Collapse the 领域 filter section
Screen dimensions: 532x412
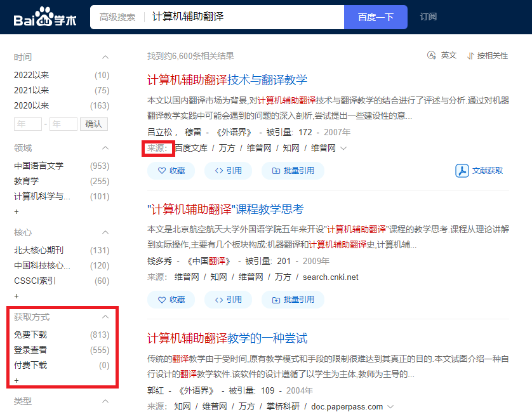pos(105,148)
